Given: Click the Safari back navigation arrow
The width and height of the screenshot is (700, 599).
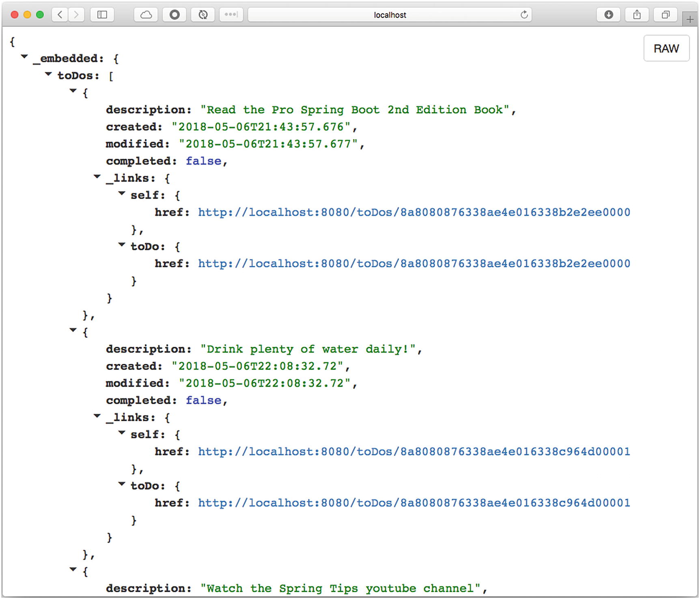Looking at the screenshot, I should point(60,15).
